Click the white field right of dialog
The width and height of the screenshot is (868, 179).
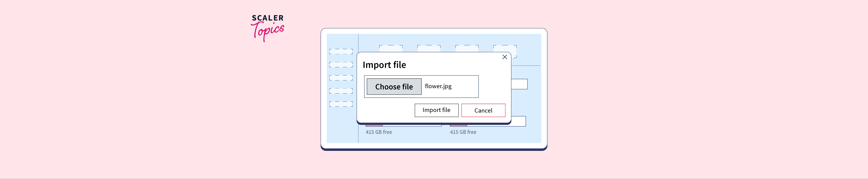pos(519,84)
